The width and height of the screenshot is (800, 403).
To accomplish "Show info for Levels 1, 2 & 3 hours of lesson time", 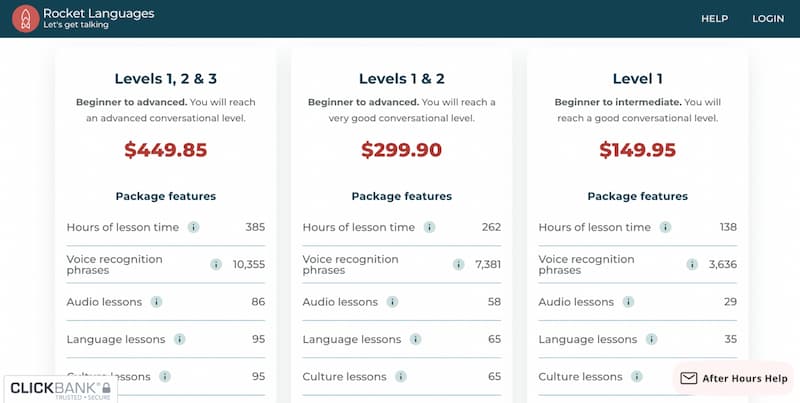I will 193,227.
